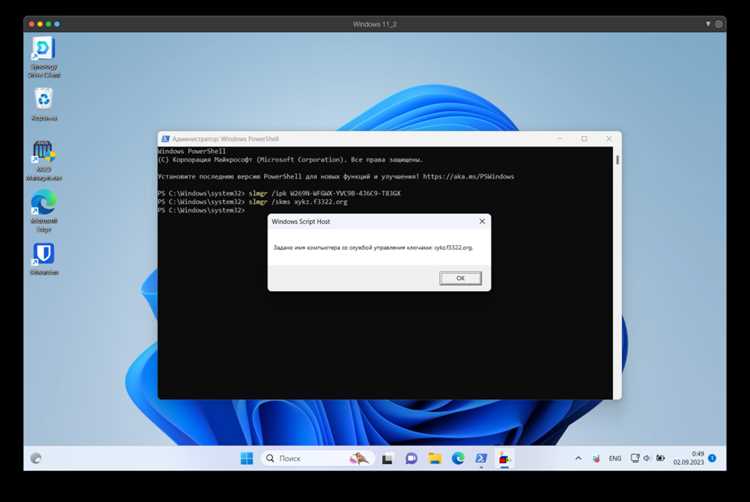Click the slmgr /ipk command line text
The image size is (750, 502).
(x=325, y=193)
